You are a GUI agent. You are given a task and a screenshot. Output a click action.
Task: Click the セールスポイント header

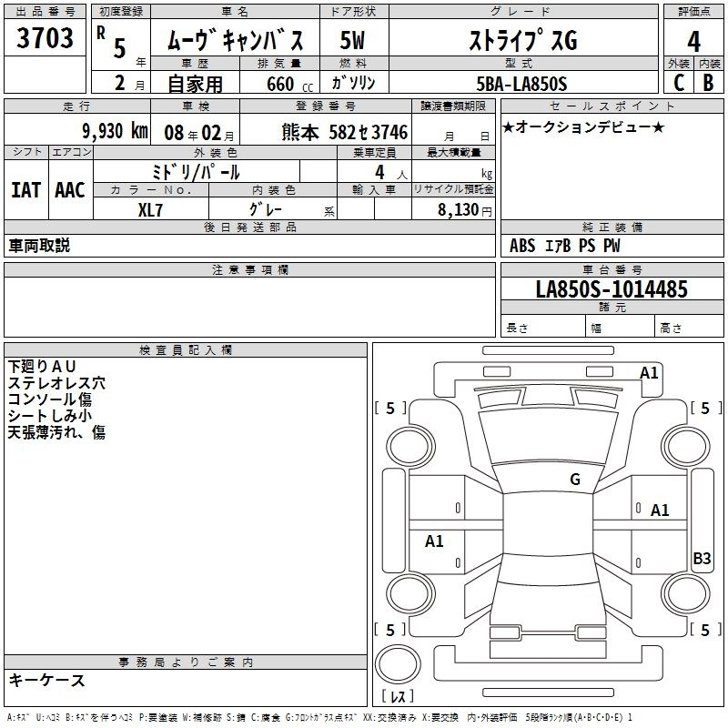612,106
